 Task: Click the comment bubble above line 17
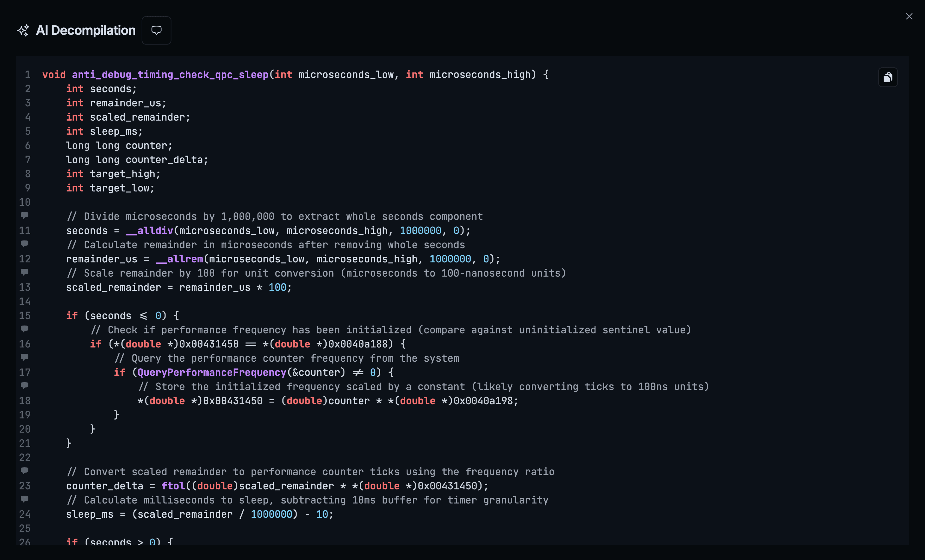24,357
